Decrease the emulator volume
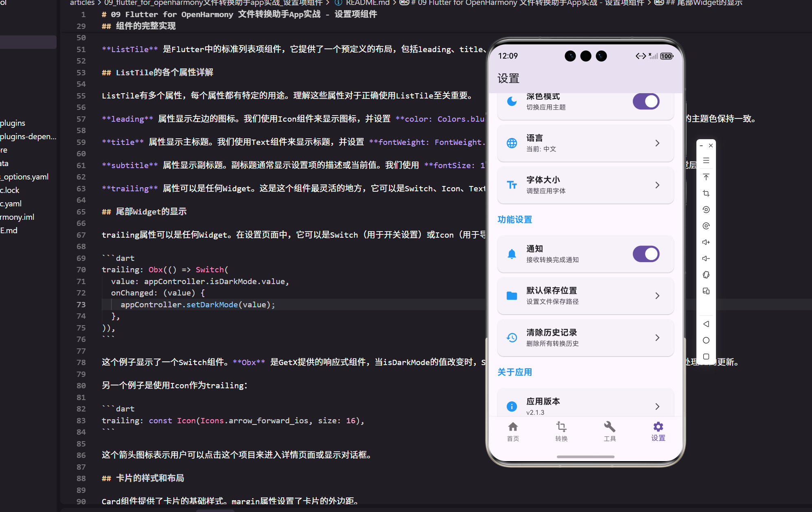This screenshot has width=812, height=512. point(706,258)
